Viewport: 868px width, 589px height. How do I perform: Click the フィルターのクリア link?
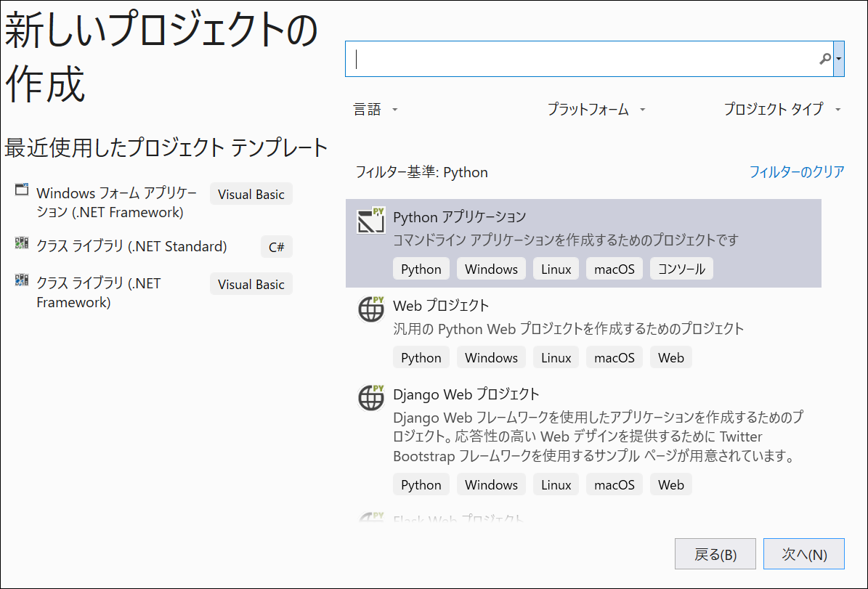click(797, 172)
